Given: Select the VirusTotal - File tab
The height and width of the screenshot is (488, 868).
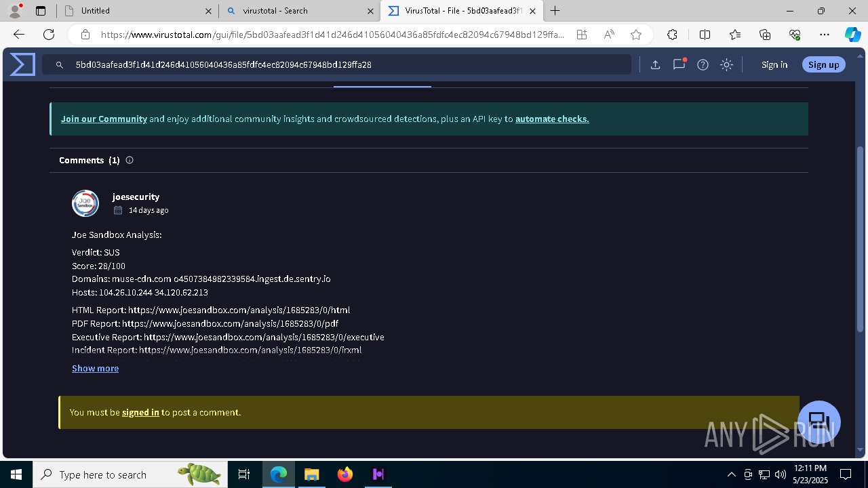Looking at the screenshot, I should click(461, 11).
